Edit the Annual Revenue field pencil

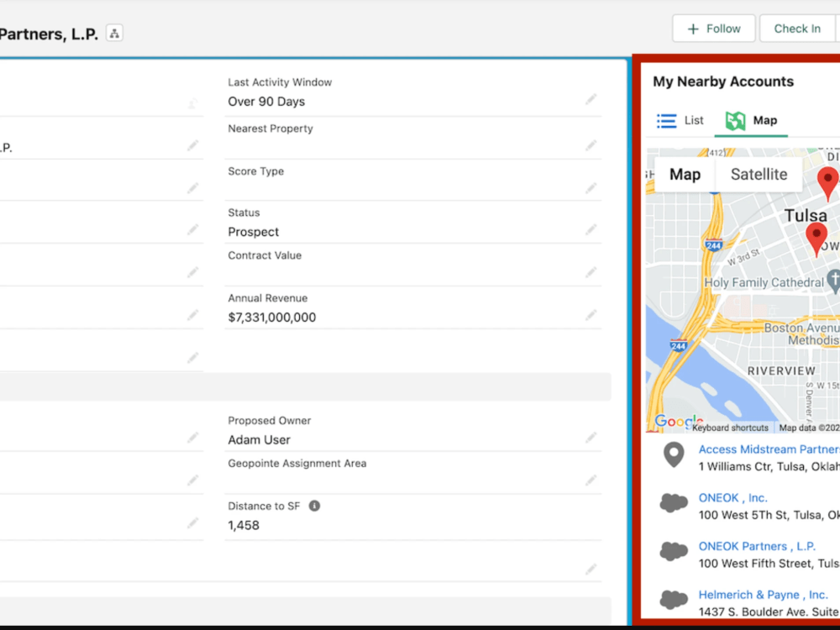coord(591,316)
